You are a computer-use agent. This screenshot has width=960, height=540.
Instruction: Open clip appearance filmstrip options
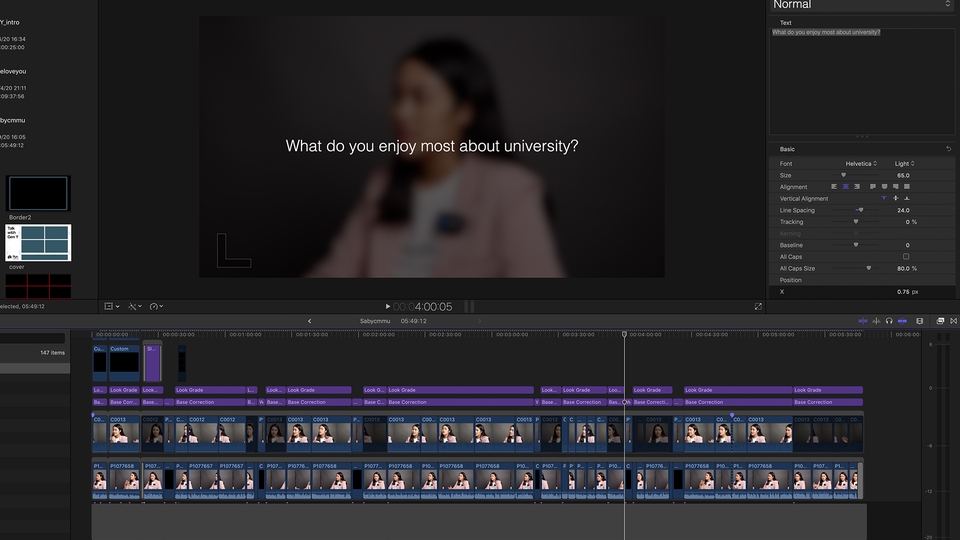(x=920, y=321)
